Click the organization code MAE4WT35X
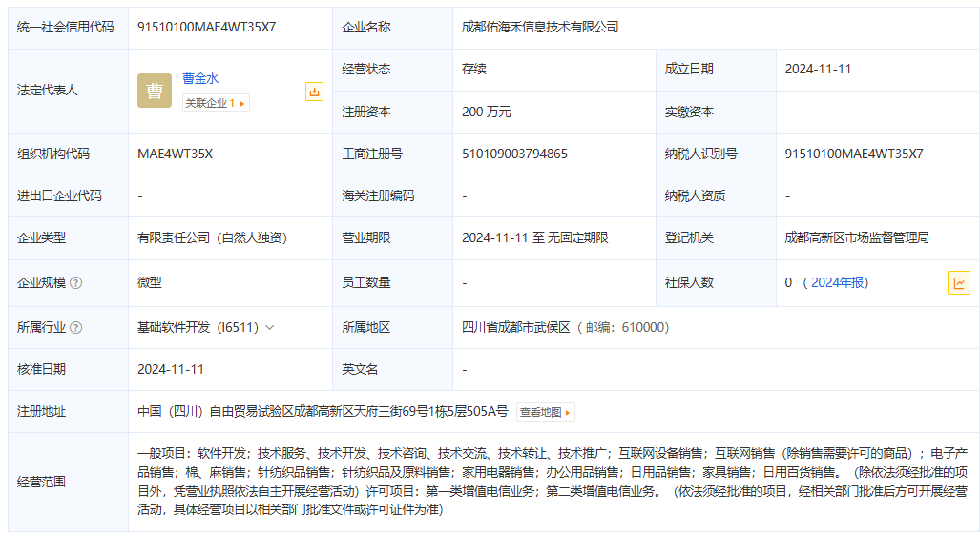Screen dimensions: 980x535 (175, 154)
